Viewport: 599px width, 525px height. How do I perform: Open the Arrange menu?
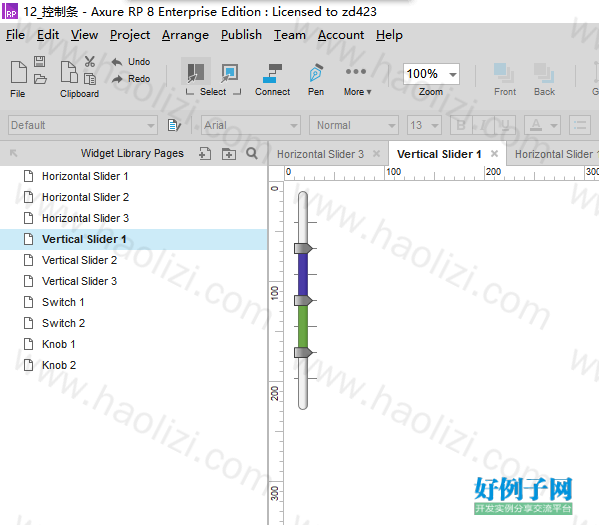point(185,35)
